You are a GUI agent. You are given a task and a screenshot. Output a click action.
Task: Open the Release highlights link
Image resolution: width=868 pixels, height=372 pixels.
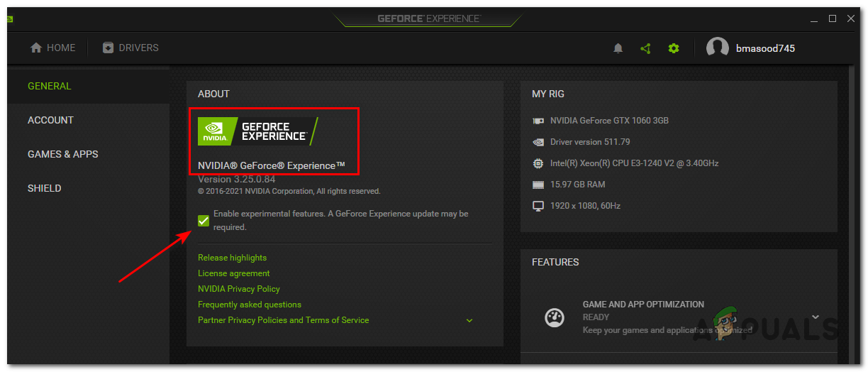[x=232, y=258]
